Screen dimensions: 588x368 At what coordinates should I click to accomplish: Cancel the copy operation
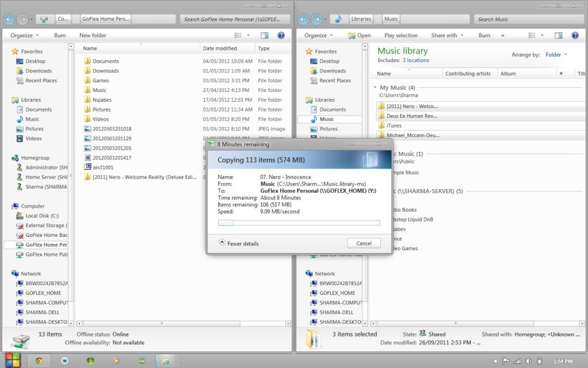pos(363,243)
